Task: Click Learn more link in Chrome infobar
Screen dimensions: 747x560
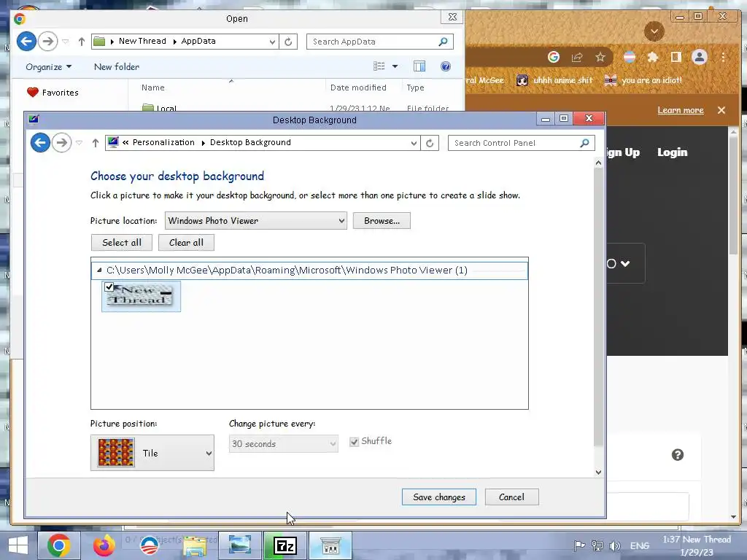Action: click(681, 110)
